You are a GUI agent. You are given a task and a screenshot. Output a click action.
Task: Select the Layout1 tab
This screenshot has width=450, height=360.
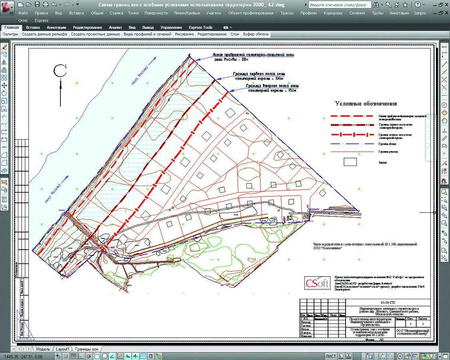pos(62,349)
